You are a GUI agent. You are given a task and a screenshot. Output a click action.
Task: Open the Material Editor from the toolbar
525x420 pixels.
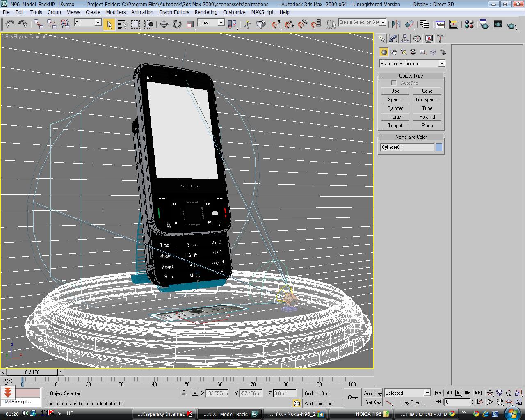click(x=469, y=24)
